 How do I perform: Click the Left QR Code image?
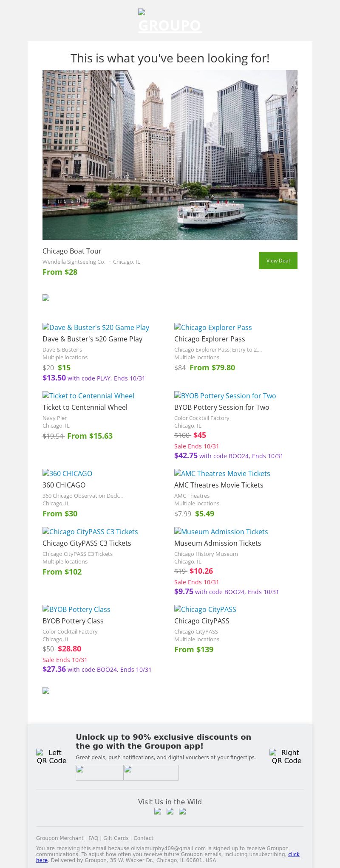point(51,756)
